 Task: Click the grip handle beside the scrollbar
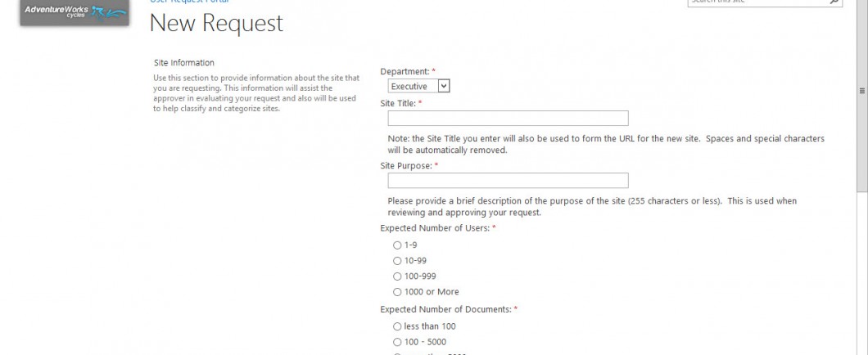(x=861, y=91)
